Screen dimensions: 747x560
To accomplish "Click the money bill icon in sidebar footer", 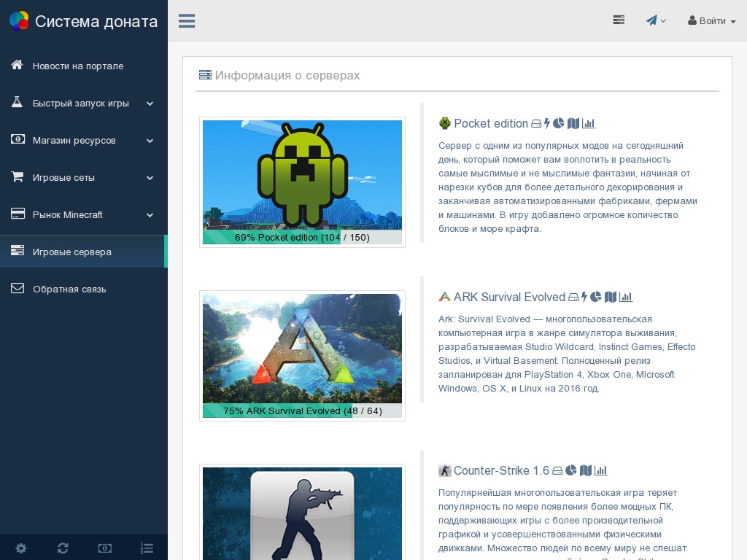I will pos(104,548).
